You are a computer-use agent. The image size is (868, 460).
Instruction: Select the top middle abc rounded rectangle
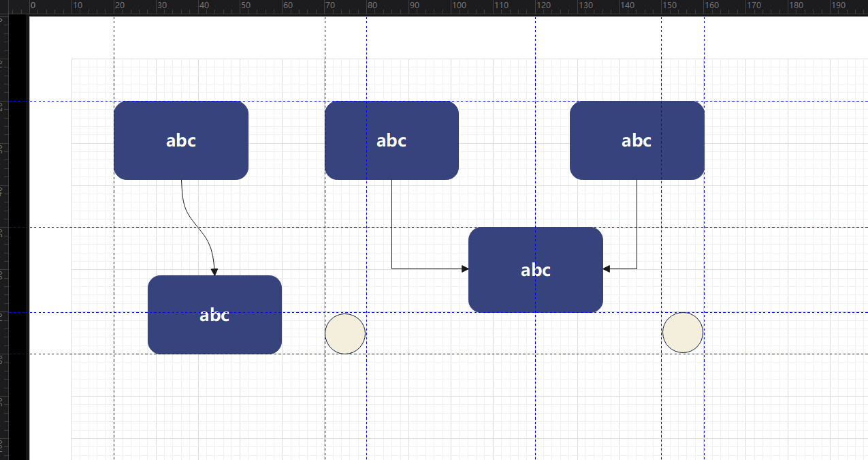(391, 140)
